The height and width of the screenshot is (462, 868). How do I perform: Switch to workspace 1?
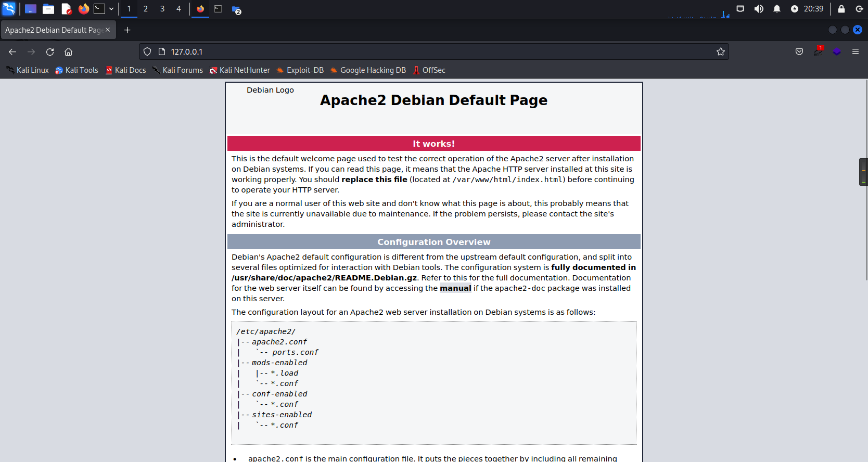coord(129,9)
